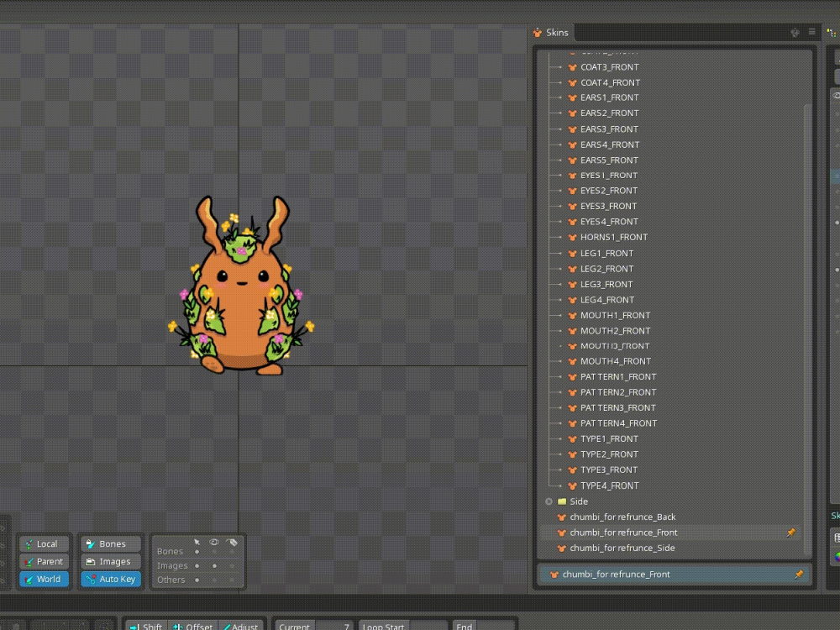Select the EYES2_FRONT skin
The height and width of the screenshot is (630, 840).
609,191
